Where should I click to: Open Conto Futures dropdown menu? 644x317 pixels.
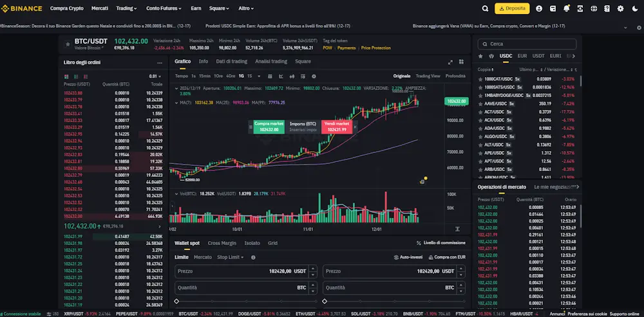[164, 8]
